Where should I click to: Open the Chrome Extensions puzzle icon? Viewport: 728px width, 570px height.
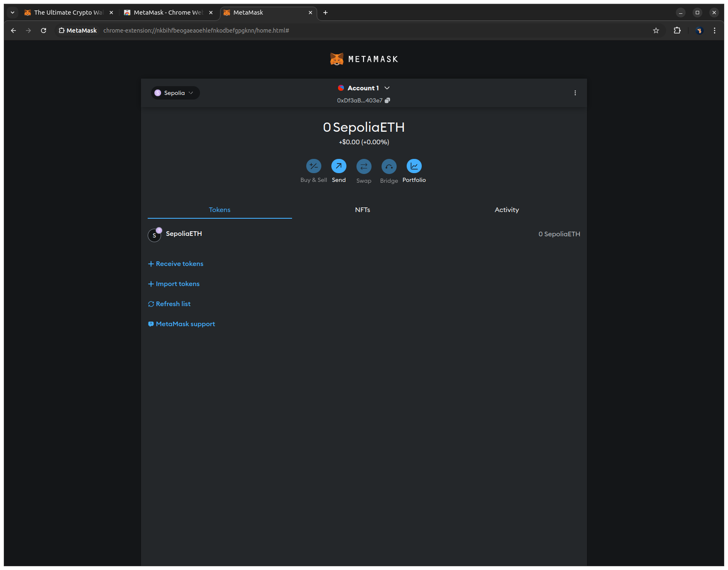[677, 31]
